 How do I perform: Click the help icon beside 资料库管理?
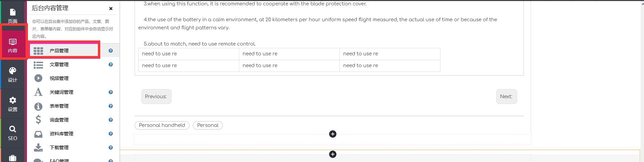pyautogui.click(x=111, y=134)
